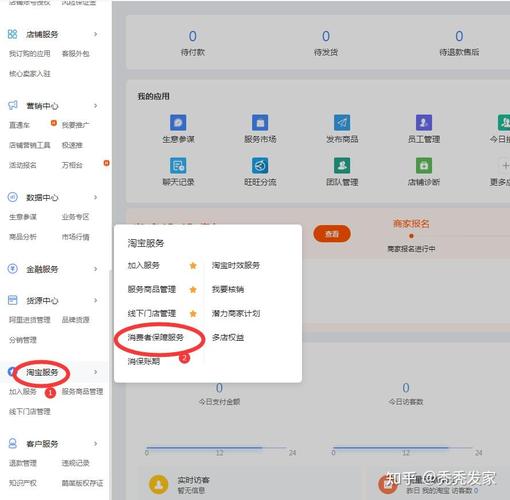This screenshot has height=500, width=510.
Task: Select 消费者保障服务 in the 淘宝服务 popup
Action: pyautogui.click(x=155, y=337)
